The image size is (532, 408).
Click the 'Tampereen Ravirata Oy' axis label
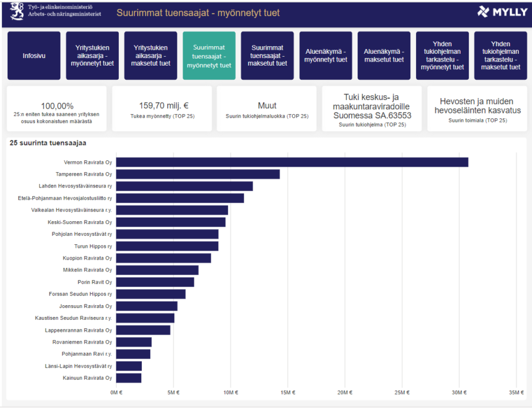tap(84, 174)
